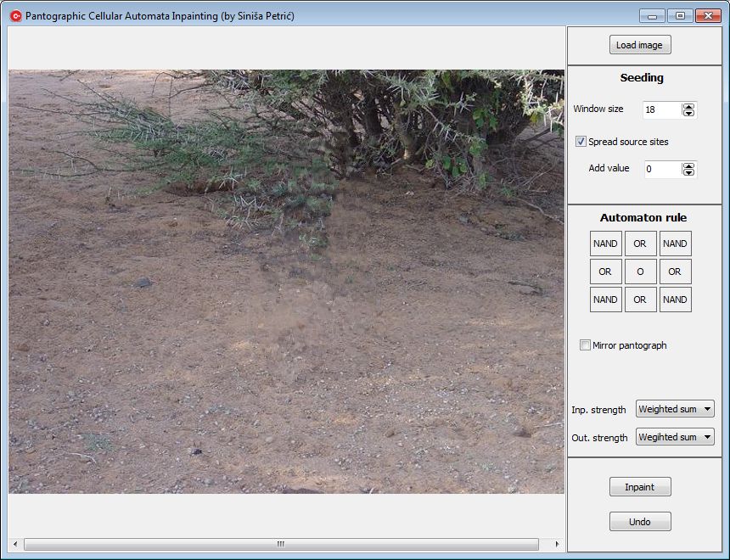
Task: Minimize the application window
Action: [x=652, y=16]
